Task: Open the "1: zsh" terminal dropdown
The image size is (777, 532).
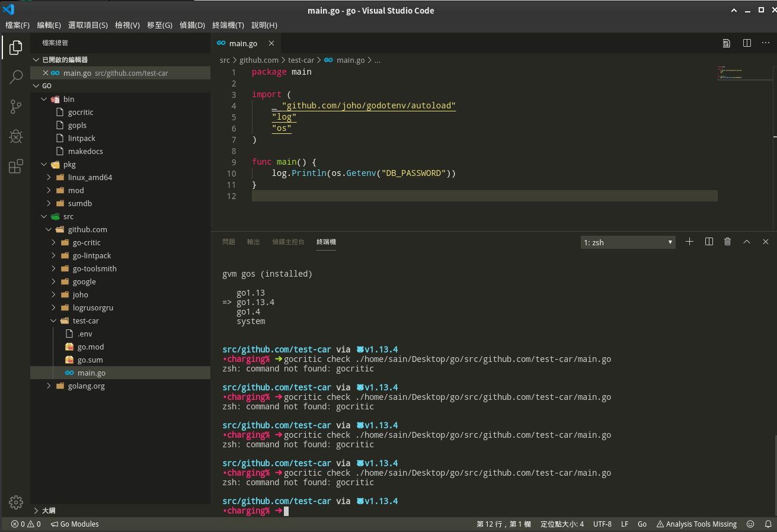Action: pyautogui.click(x=627, y=242)
